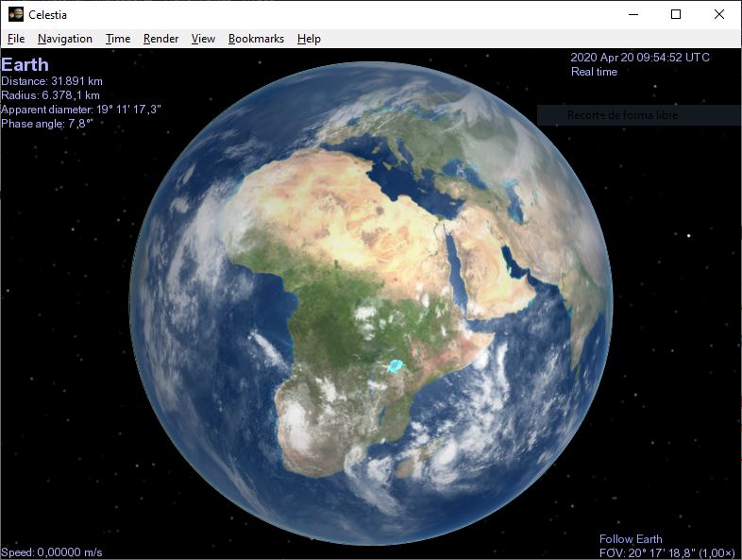This screenshot has height=560, width=742.
Task: Click the faint Recorte de forma libre overlay
Action: point(622,115)
